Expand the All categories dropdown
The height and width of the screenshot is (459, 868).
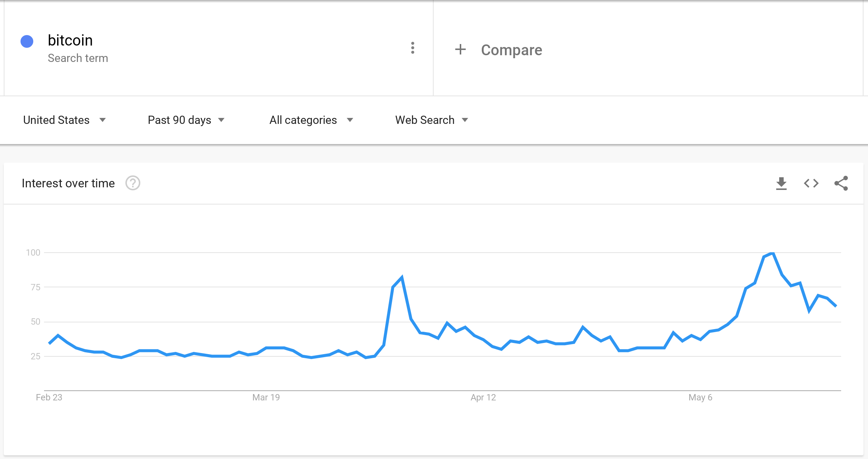click(x=311, y=120)
